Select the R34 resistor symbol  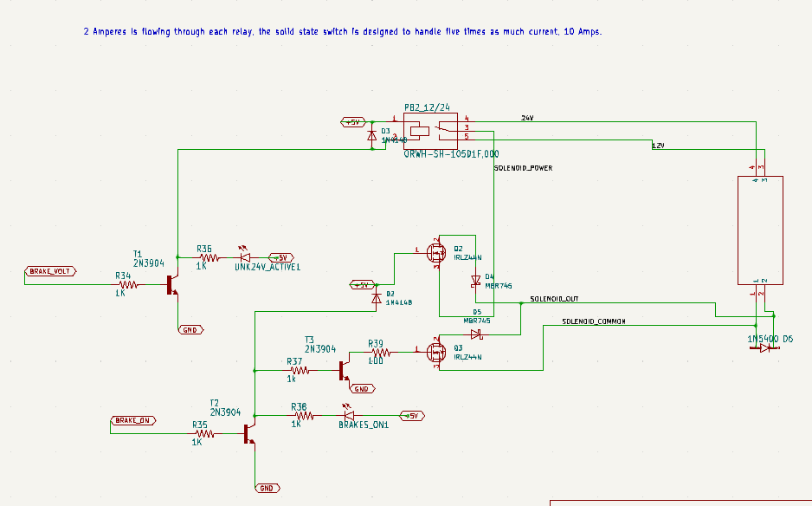pos(128,284)
